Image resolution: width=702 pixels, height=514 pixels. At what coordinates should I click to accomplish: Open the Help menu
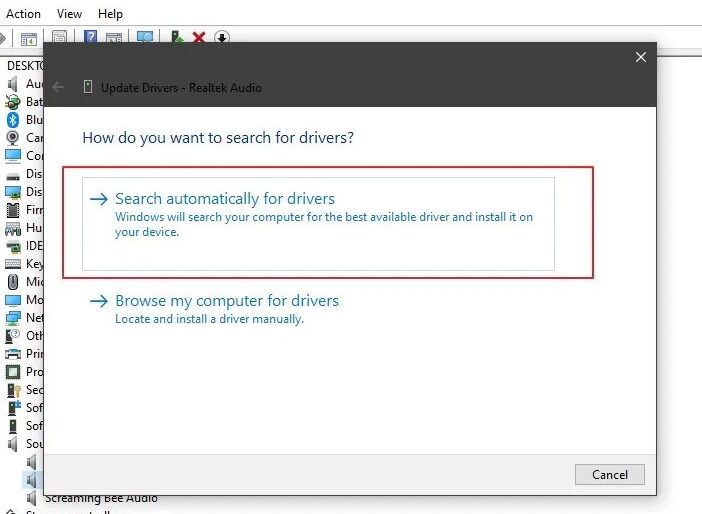[x=110, y=14]
